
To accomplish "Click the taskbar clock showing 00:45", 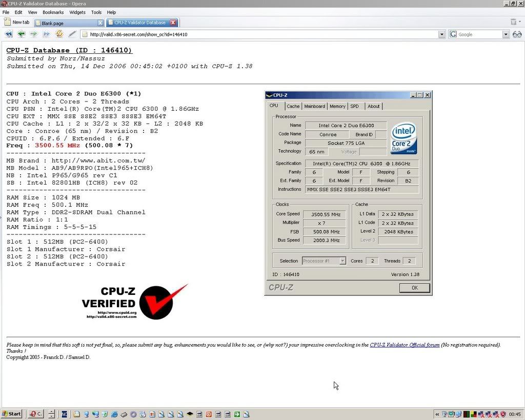I will (x=515, y=414).
